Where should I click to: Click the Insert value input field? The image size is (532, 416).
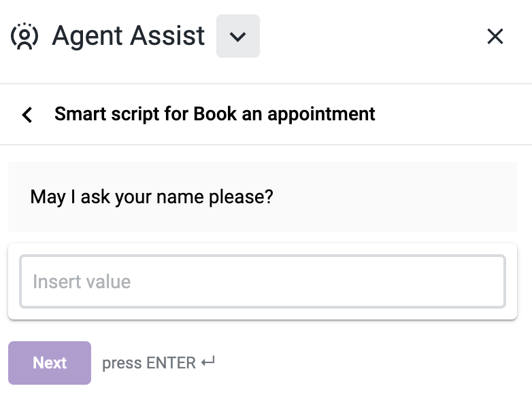click(x=263, y=281)
